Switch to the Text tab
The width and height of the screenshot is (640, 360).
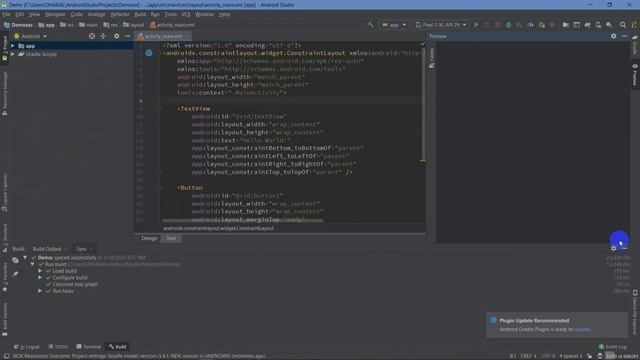coord(171,238)
